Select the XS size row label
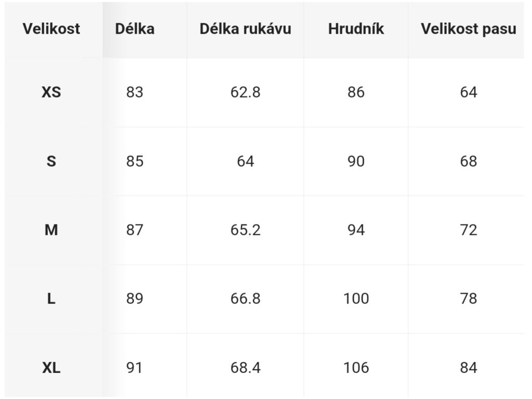532x399 pixels. pos(51,92)
